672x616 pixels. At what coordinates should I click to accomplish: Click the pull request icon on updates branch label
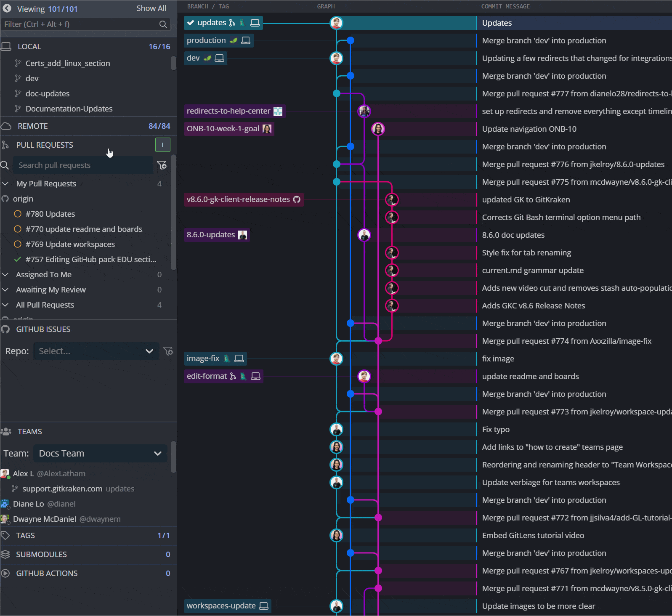click(x=232, y=23)
